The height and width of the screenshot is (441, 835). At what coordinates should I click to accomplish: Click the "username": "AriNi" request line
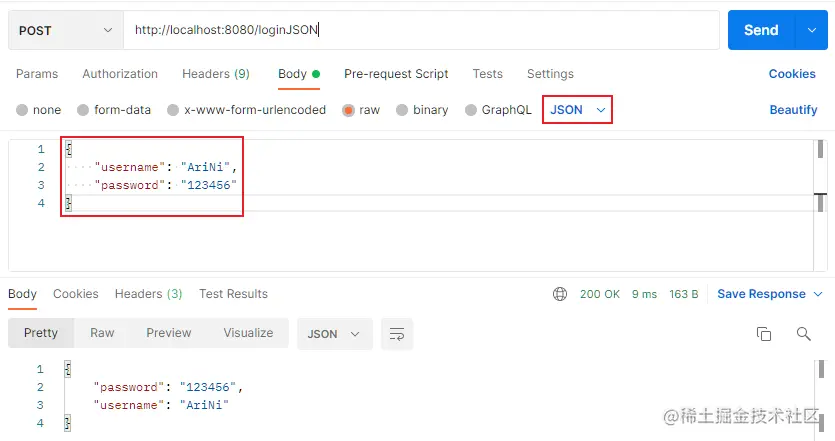[x=166, y=167]
